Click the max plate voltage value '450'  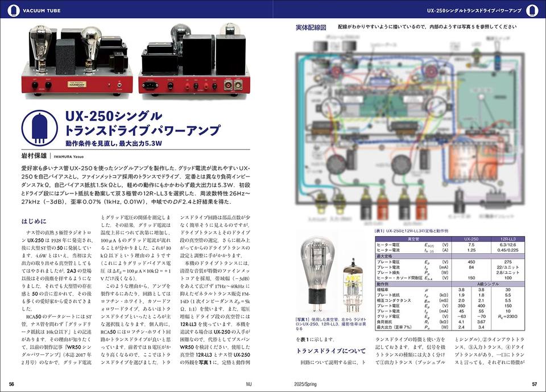[x=471, y=262]
